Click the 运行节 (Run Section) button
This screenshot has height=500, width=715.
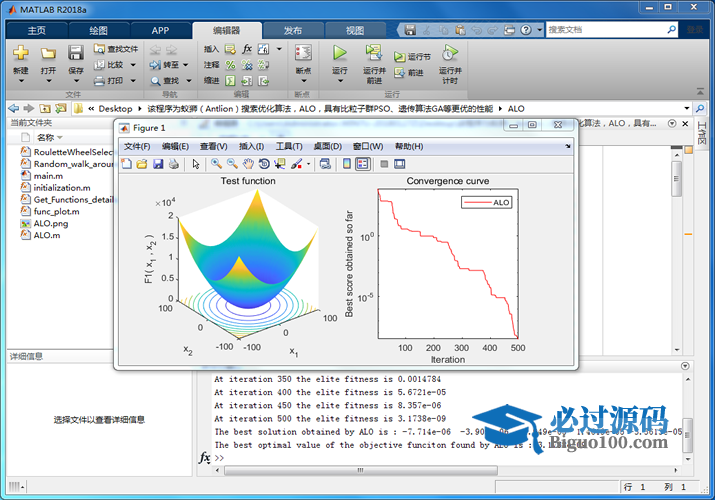(412, 57)
